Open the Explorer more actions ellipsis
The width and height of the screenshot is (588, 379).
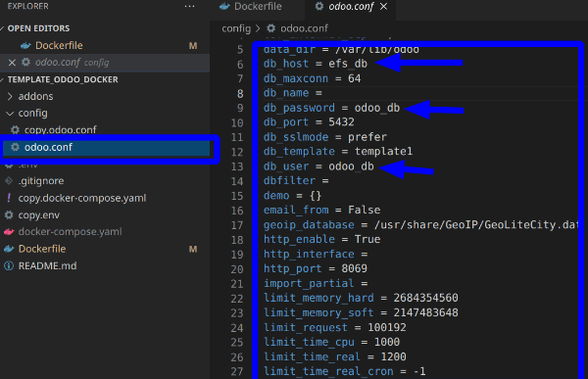click(x=189, y=7)
